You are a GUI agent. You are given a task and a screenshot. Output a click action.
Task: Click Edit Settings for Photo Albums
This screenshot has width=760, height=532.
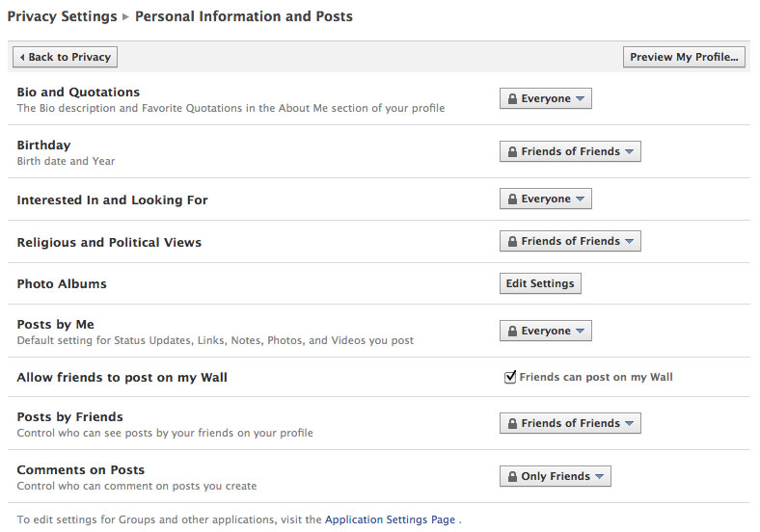click(540, 283)
